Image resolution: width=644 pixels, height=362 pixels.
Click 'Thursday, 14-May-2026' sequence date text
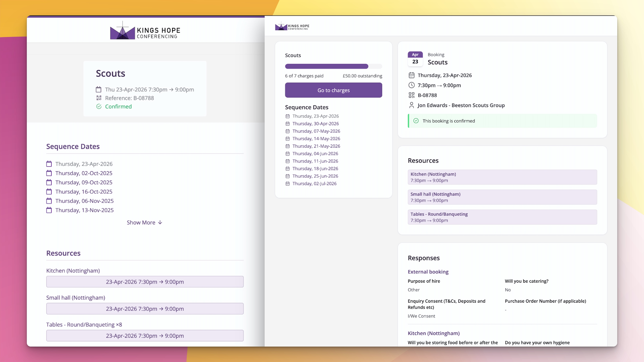[316, 139]
